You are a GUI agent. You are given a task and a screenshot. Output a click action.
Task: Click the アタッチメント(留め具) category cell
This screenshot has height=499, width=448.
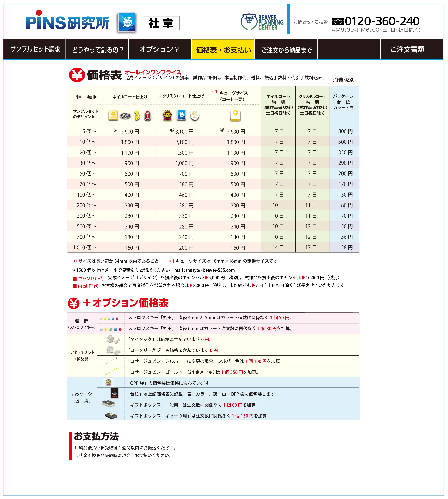(82, 355)
